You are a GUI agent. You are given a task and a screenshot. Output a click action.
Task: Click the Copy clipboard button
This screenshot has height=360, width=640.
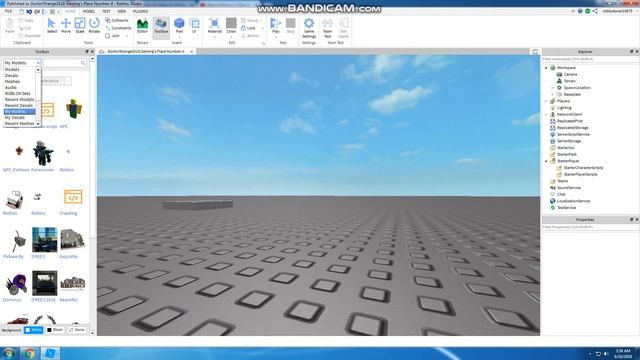[26, 20]
